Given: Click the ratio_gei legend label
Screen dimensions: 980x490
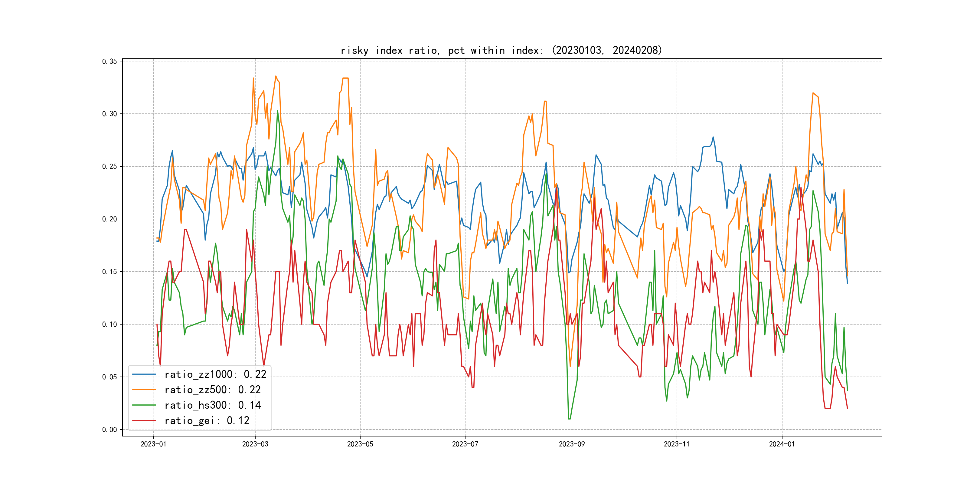Looking at the screenshot, I should pos(207,420).
